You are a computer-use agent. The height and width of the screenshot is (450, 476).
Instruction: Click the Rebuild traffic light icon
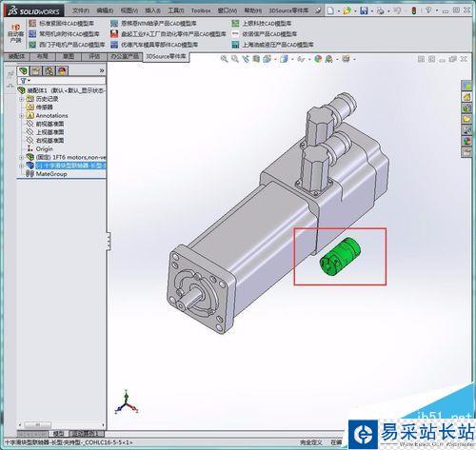tap(414, 10)
